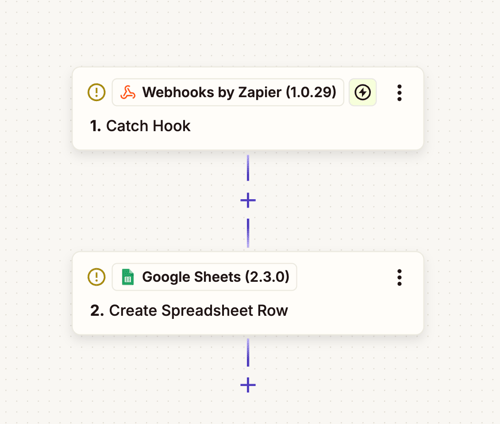Open the Create Spreadsheet Row step title

tap(189, 311)
